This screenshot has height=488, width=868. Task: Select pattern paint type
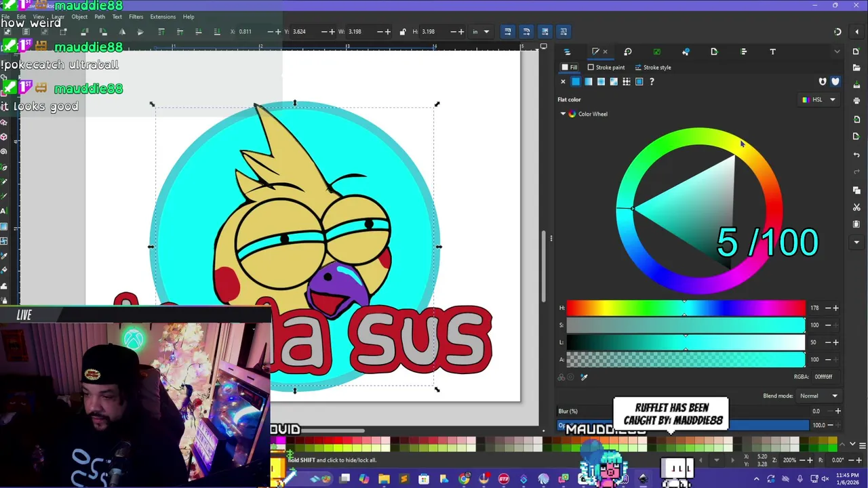(627, 82)
